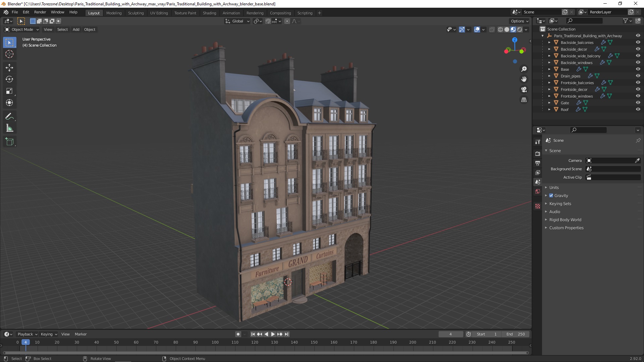This screenshot has height=362, width=644.
Task: Select the Move tool
Action: [x=9, y=68]
